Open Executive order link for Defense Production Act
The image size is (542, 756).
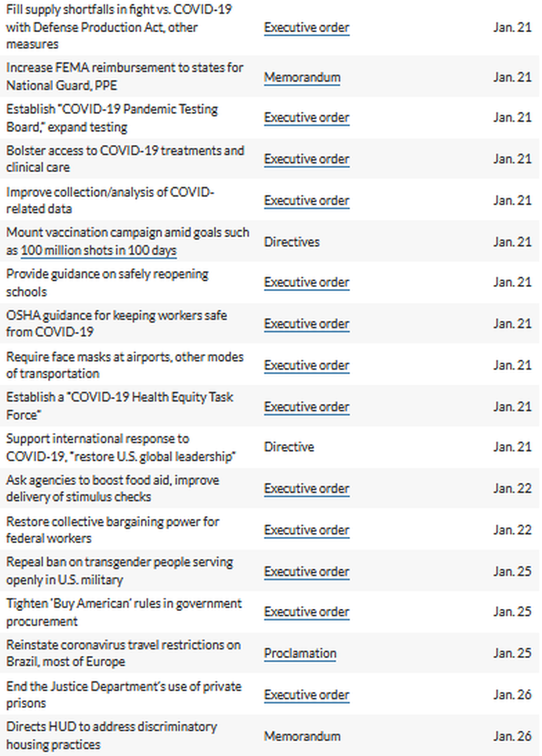point(306,27)
